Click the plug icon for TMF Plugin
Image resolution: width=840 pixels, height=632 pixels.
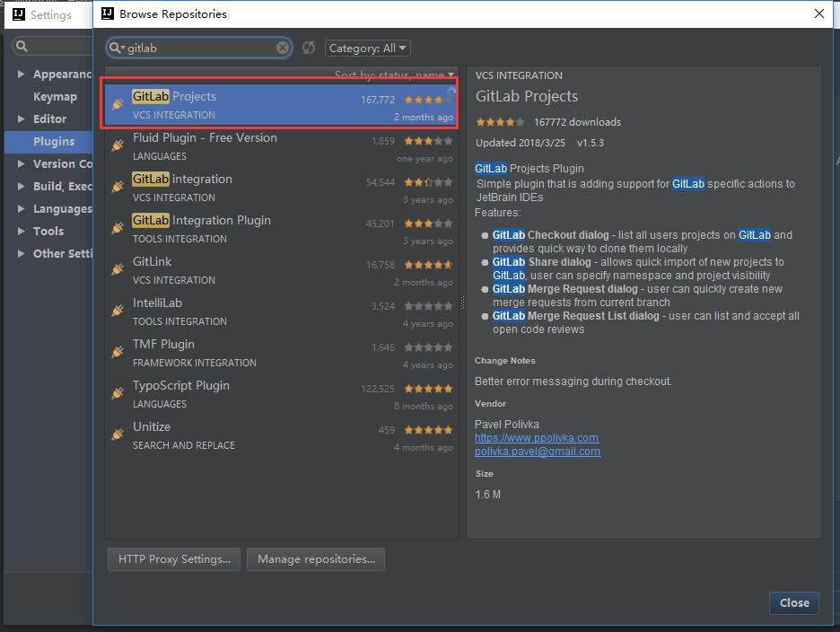click(118, 352)
